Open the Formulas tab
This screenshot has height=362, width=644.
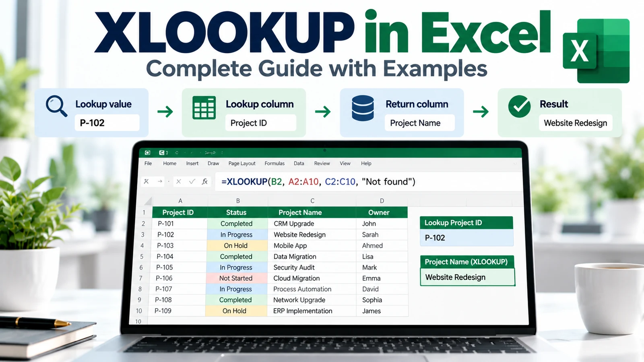point(275,163)
